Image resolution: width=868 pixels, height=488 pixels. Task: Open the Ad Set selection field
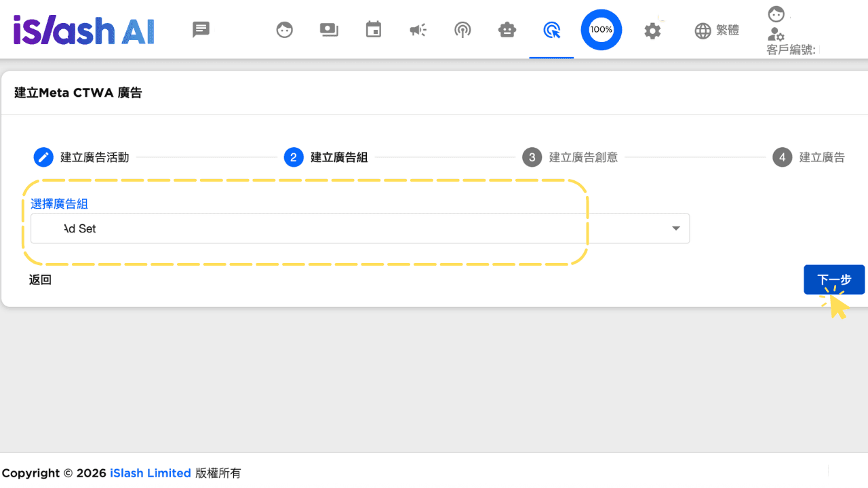tap(360, 228)
